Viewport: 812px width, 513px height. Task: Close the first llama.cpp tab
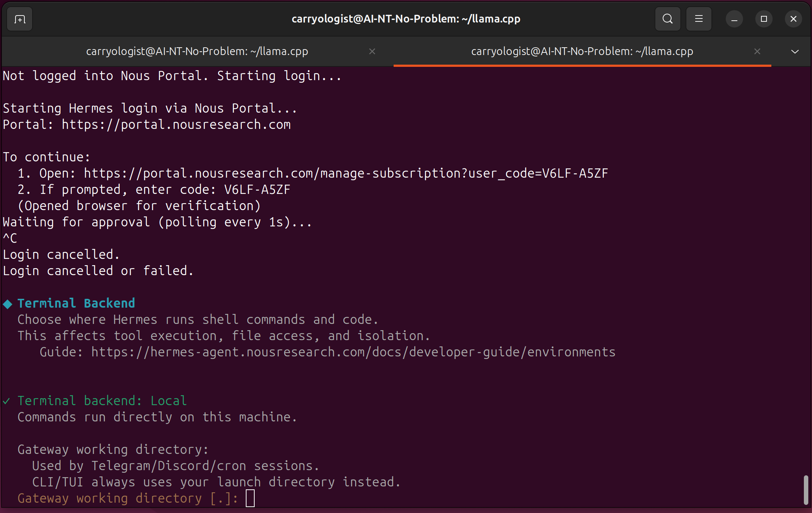coord(372,51)
